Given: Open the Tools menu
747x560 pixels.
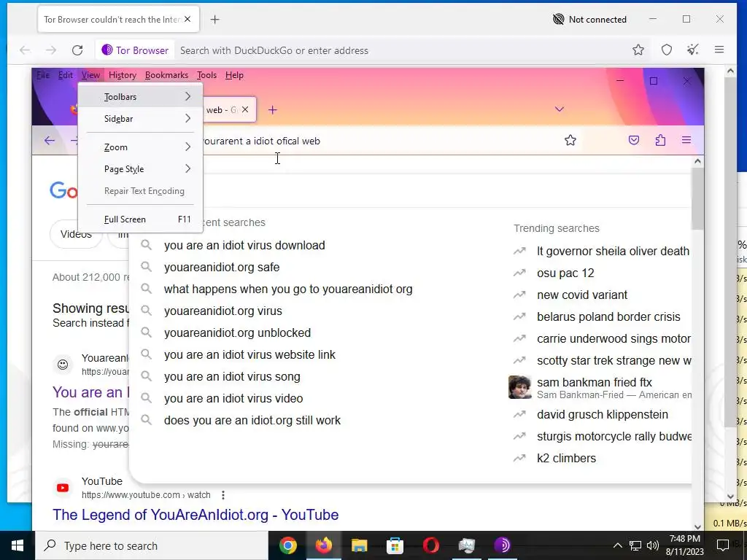Looking at the screenshot, I should pyautogui.click(x=206, y=75).
